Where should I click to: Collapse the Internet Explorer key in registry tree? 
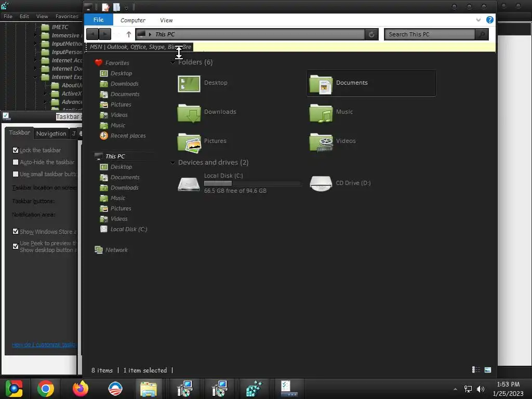pos(35,77)
